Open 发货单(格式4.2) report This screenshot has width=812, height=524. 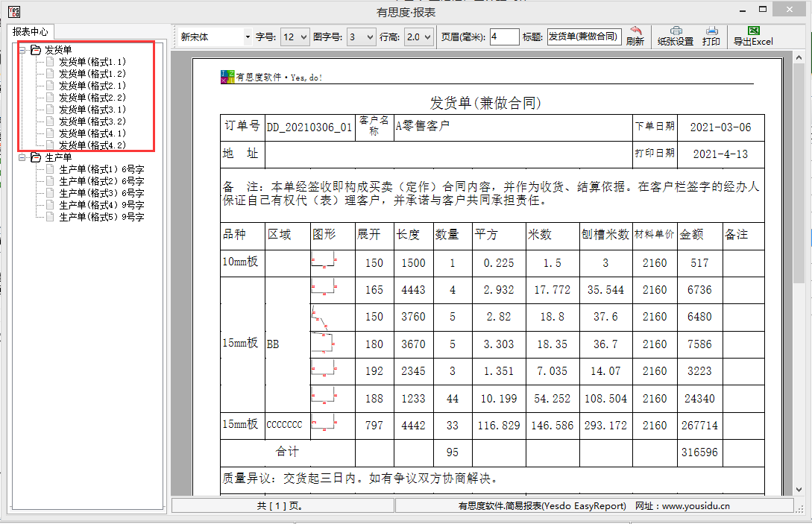point(92,145)
